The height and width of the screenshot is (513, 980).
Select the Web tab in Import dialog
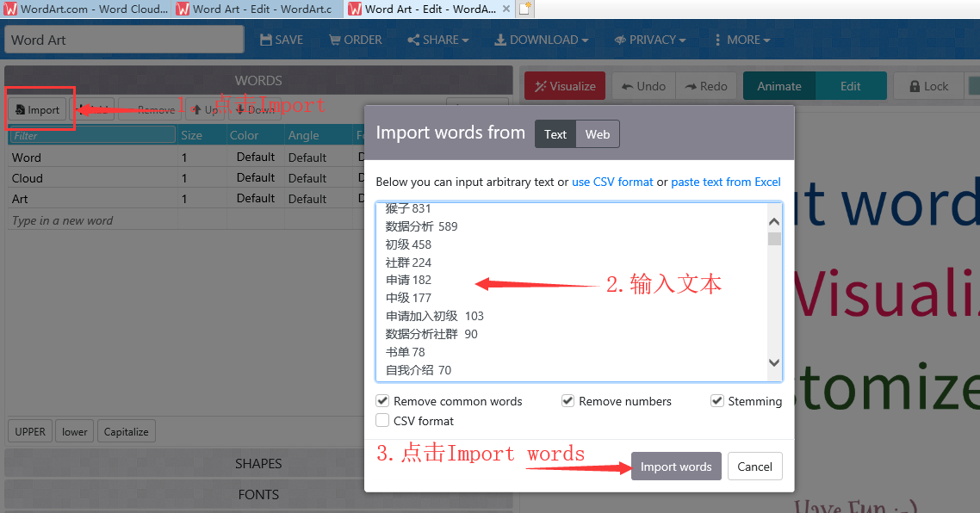coord(598,134)
